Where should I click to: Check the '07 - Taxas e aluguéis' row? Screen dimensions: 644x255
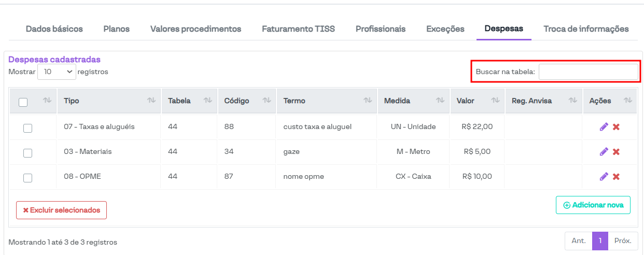(x=28, y=128)
